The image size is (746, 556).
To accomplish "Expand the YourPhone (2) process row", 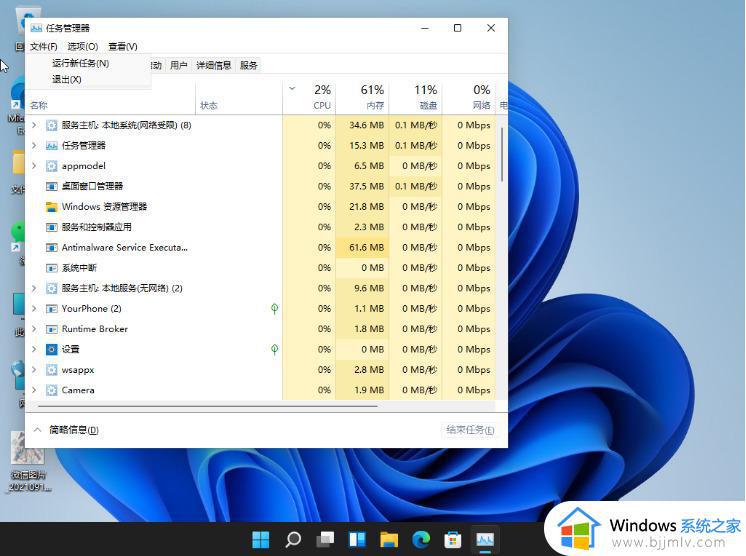I will coord(34,309).
